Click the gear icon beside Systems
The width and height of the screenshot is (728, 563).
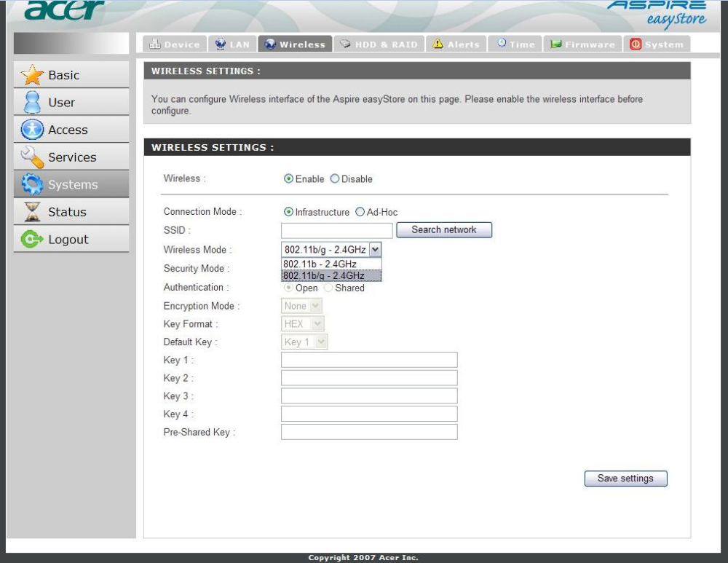tap(32, 184)
